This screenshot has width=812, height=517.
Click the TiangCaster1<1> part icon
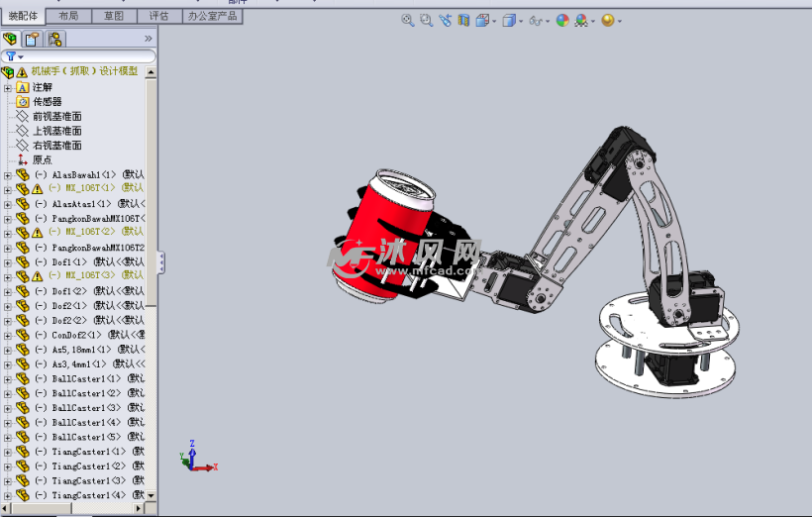coord(22,451)
